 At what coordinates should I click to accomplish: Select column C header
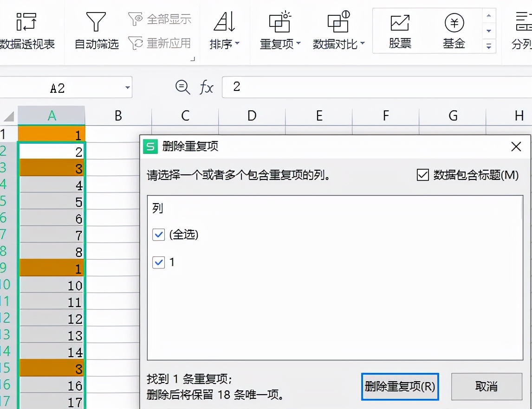[x=185, y=115]
